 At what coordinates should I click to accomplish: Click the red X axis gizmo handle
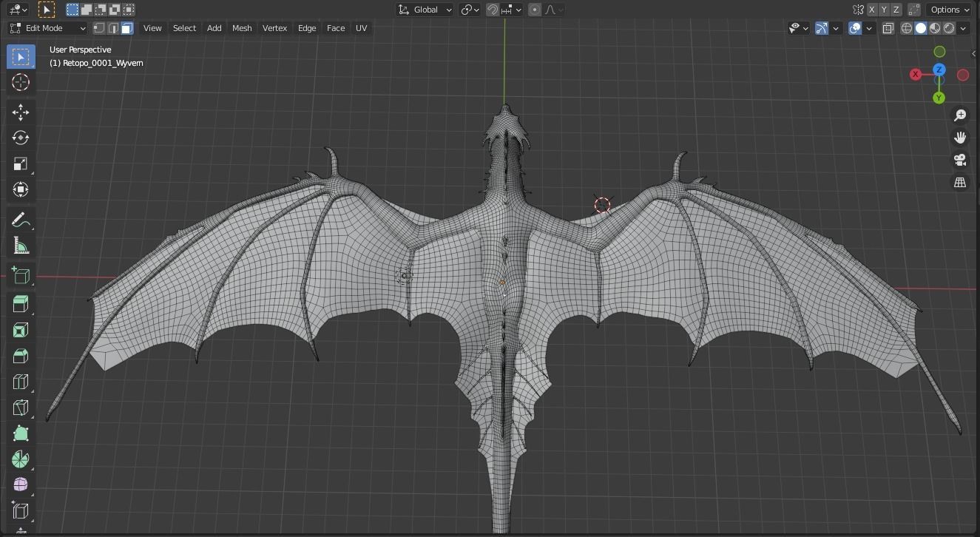coord(916,74)
